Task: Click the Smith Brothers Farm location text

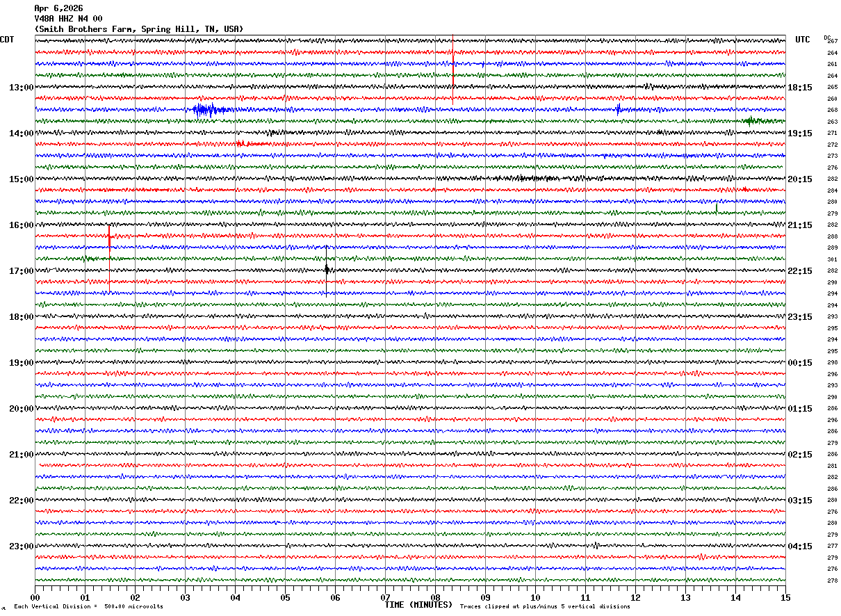Action: tap(139, 29)
